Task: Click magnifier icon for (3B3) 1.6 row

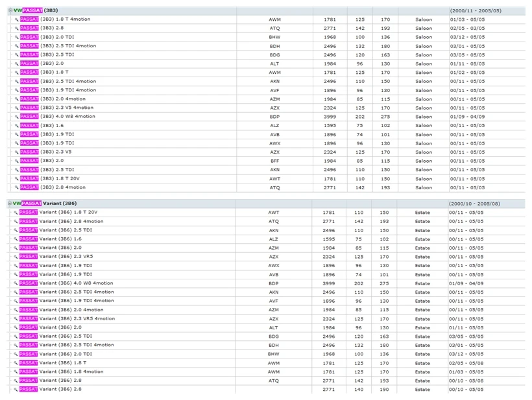Action: point(16,125)
